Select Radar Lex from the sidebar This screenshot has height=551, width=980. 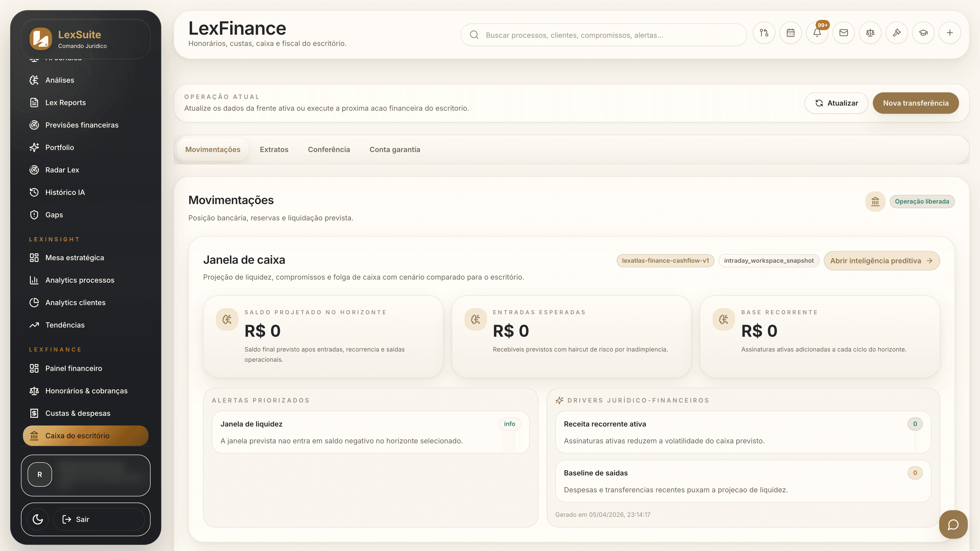62,170
